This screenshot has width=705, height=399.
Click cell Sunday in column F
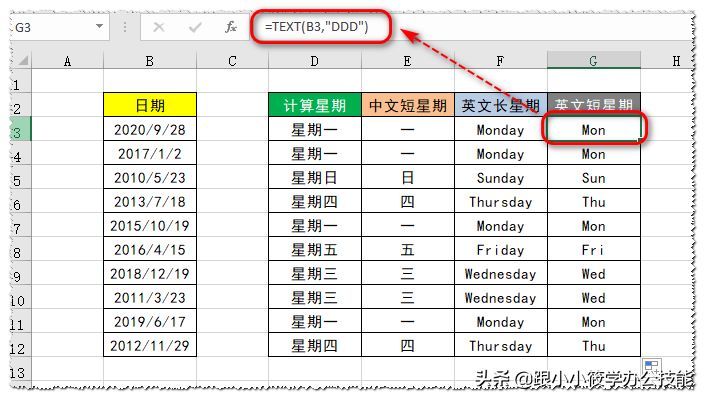tap(500, 177)
